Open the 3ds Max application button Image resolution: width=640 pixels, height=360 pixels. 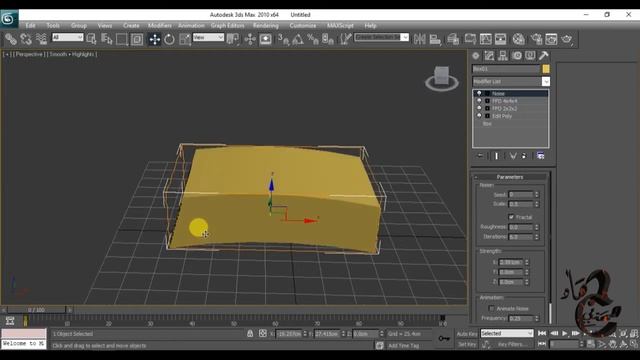pyautogui.click(x=9, y=19)
